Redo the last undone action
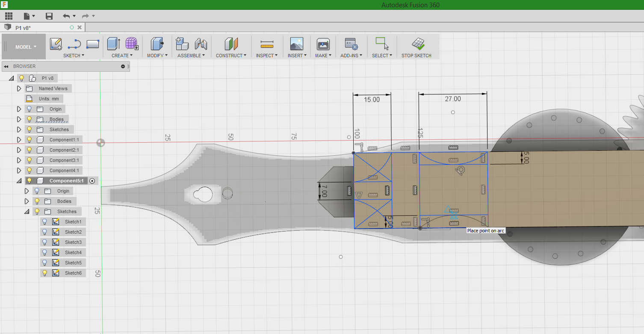644x334 pixels. 85,16
